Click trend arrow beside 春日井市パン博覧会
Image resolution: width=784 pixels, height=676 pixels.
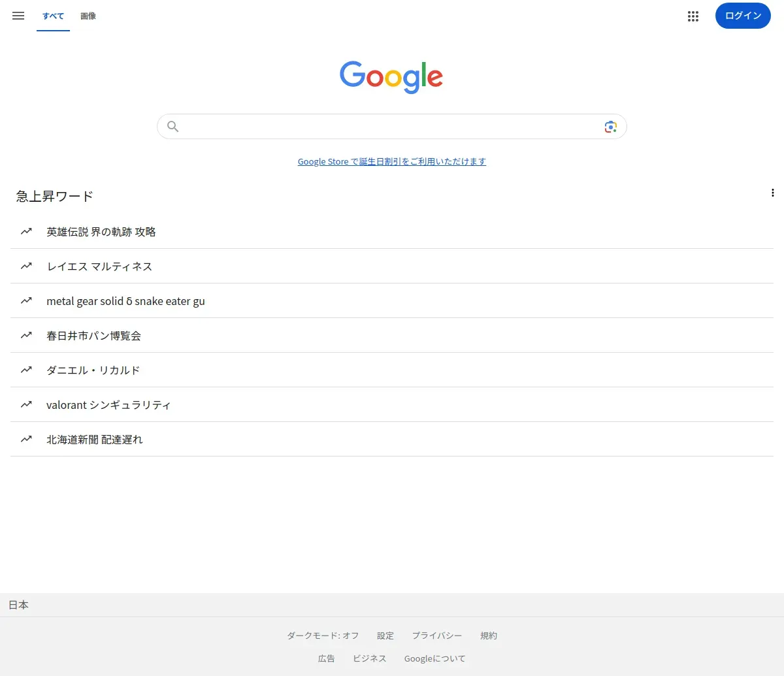(26, 335)
